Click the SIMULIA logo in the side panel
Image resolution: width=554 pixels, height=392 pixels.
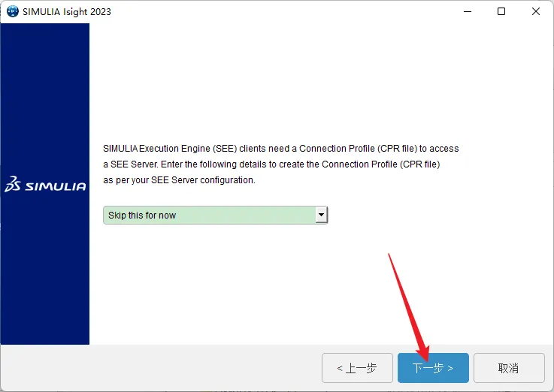45,185
